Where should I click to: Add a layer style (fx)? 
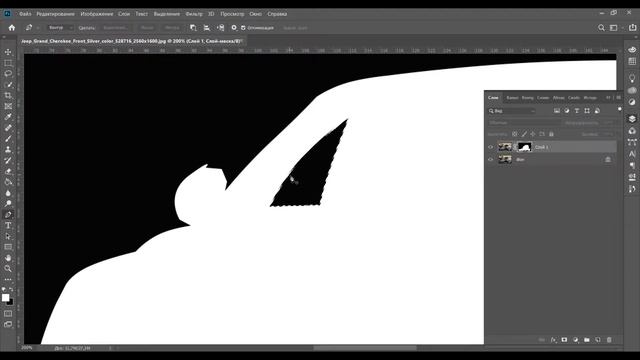[x=553, y=340]
